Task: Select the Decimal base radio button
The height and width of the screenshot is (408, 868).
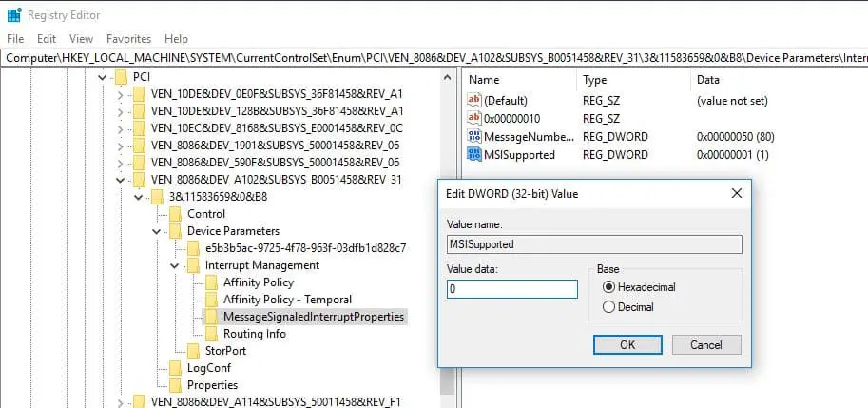Action: pos(609,307)
